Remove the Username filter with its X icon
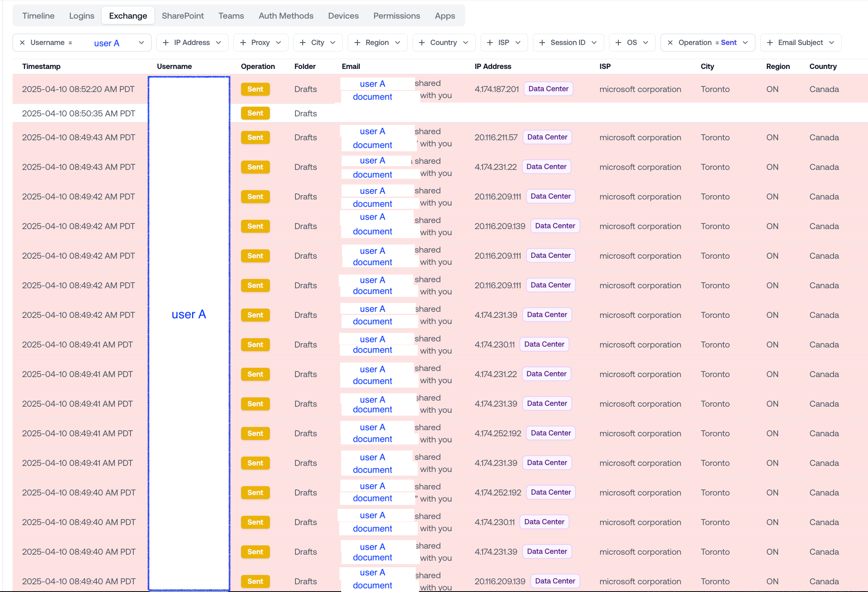Screen dimensions: 868x592 [x=22, y=43]
